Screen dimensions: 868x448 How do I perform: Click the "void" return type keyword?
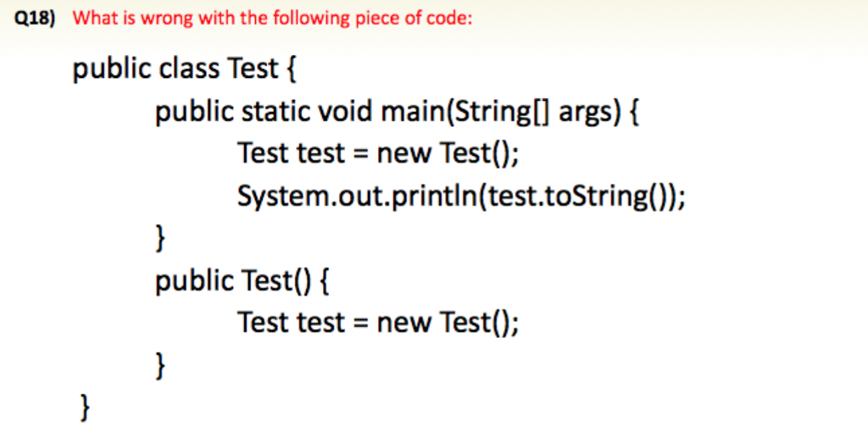click(337, 111)
